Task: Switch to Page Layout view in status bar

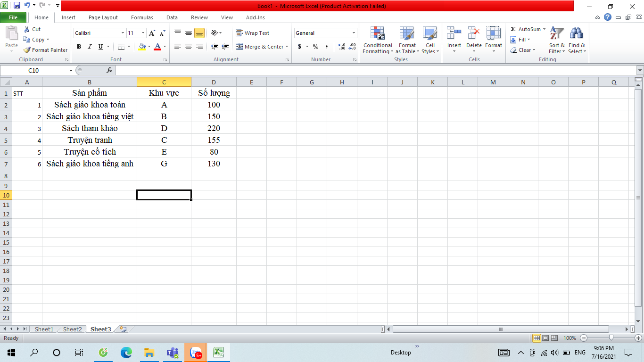Action: [x=545, y=338]
